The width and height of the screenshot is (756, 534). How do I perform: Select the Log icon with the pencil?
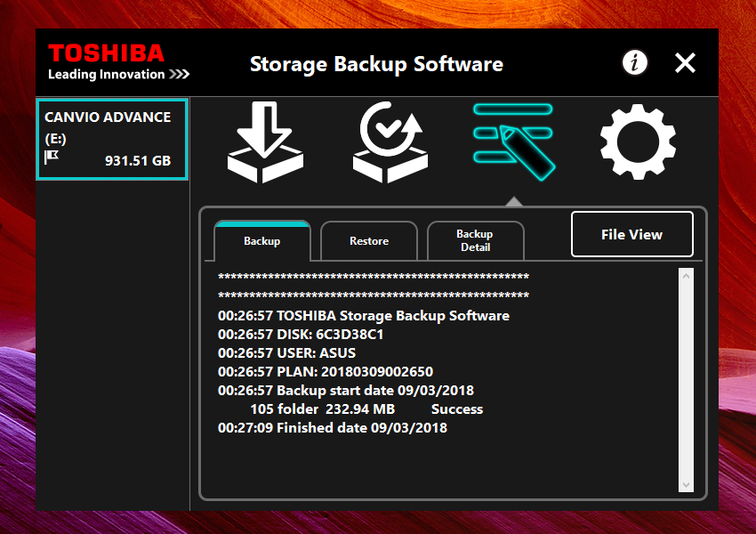coord(514,142)
